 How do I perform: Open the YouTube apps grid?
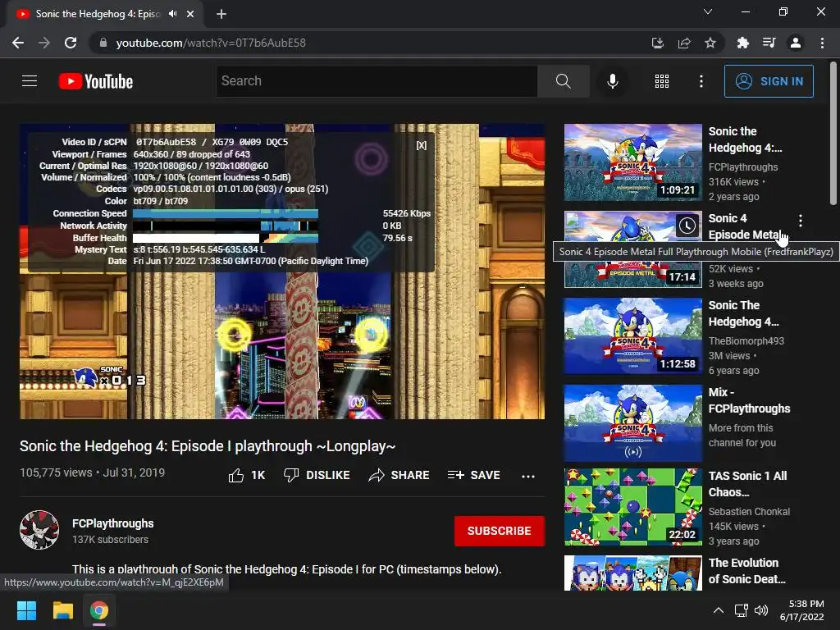point(662,81)
